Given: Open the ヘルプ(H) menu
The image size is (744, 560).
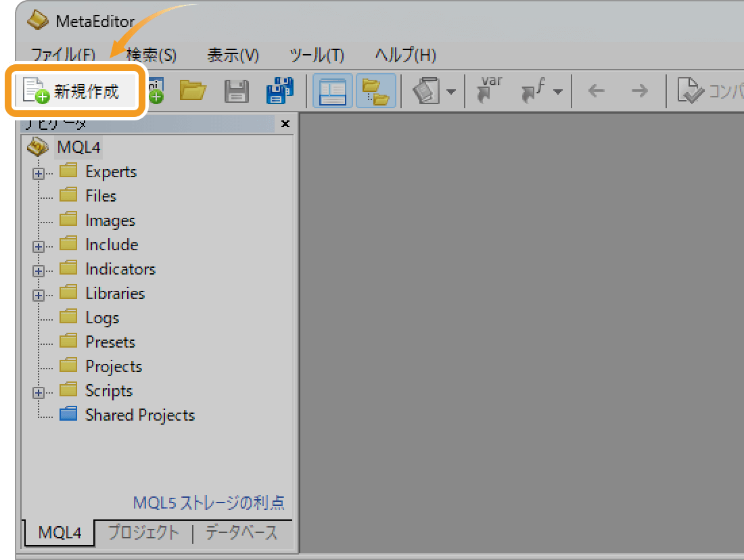Looking at the screenshot, I should coord(405,55).
